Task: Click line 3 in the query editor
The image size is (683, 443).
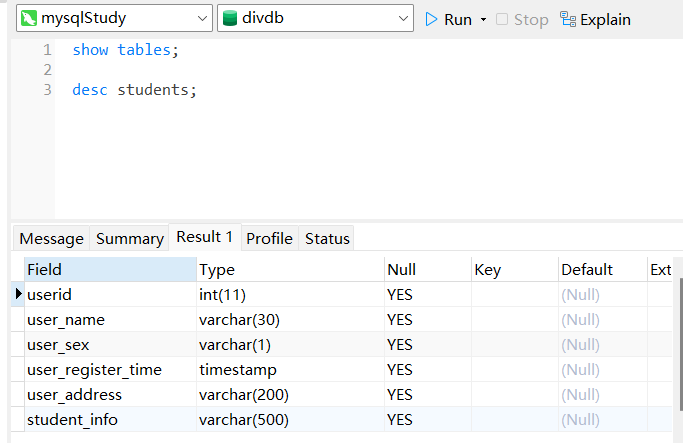Action: tap(134, 90)
